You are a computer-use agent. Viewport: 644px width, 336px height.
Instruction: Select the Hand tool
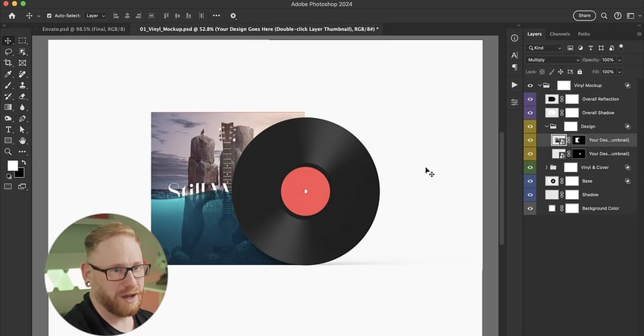[22, 140]
